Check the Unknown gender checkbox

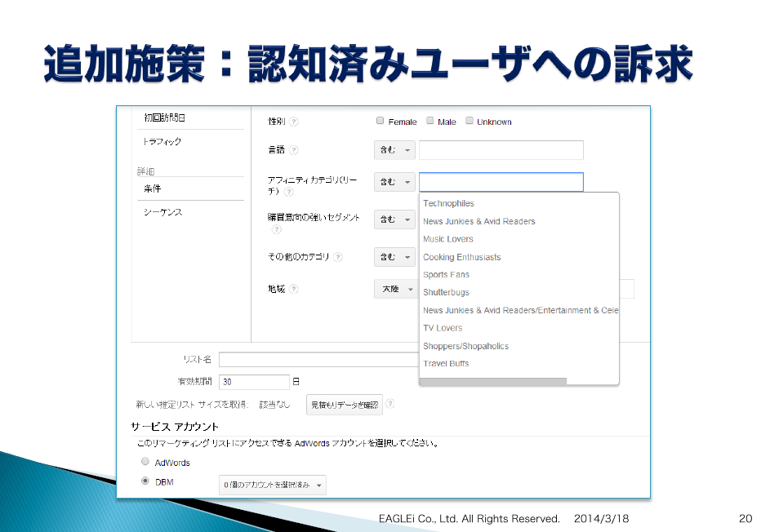coord(470,120)
